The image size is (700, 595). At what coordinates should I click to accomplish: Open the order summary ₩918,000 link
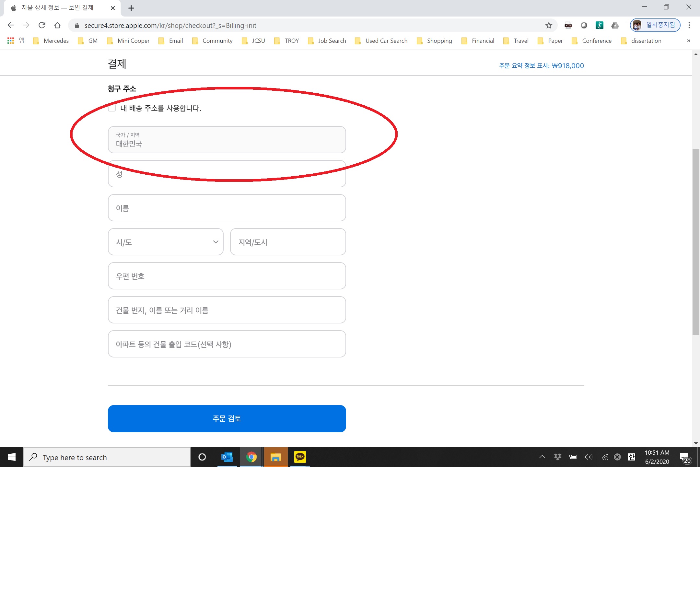[541, 66]
